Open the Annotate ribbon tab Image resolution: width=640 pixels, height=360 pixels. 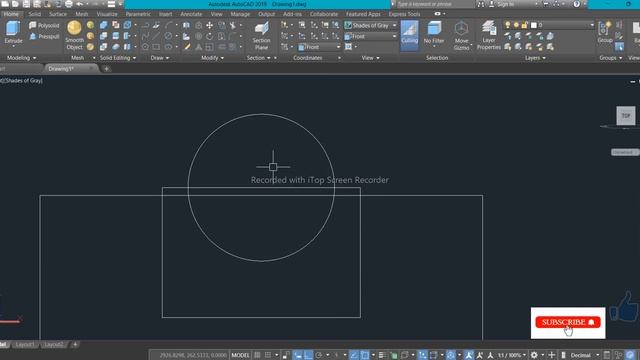pos(191,14)
